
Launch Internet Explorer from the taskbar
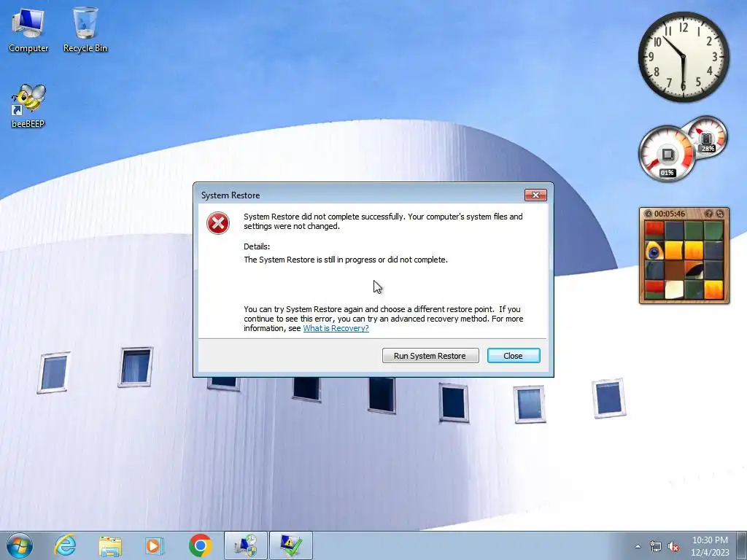(x=65, y=545)
